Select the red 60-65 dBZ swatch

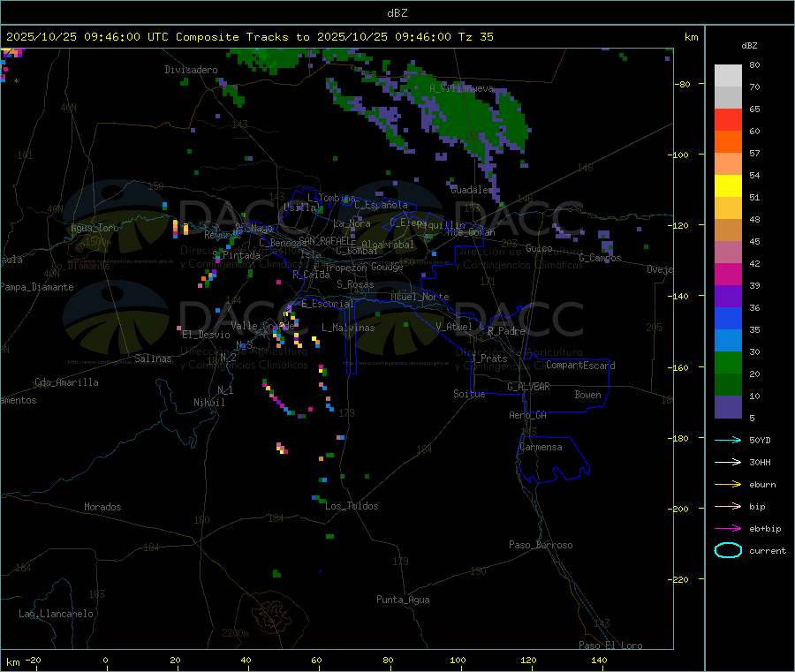pyautogui.click(x=728, y=119)
